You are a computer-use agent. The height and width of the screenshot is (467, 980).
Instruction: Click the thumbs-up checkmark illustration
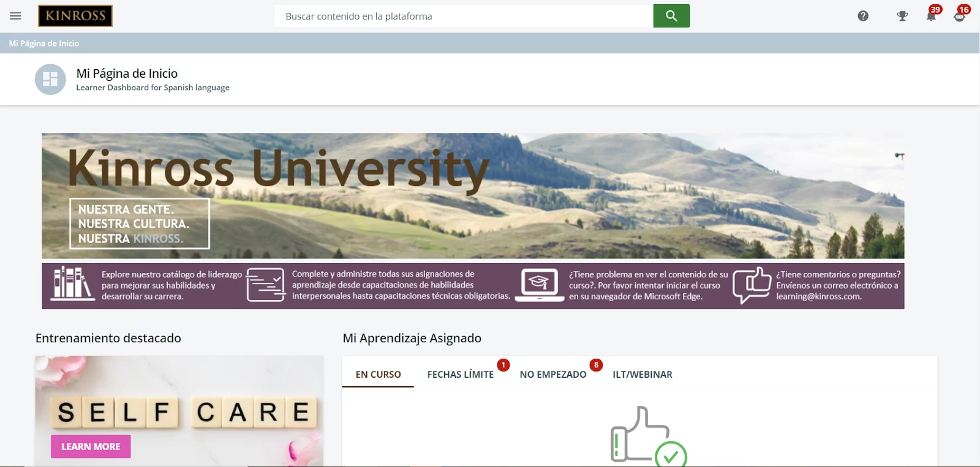(x=649, y=436)
